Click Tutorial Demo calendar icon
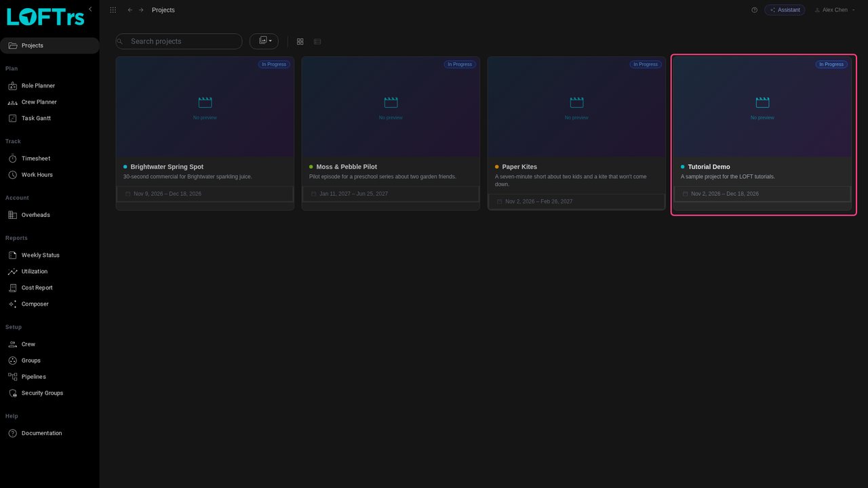 point(685,194)
